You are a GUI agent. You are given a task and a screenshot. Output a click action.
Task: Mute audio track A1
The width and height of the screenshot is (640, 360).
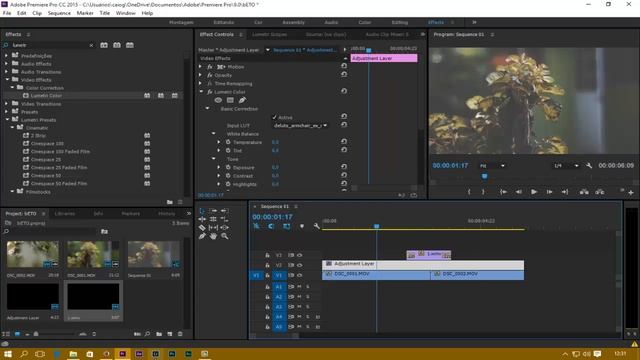299,287
